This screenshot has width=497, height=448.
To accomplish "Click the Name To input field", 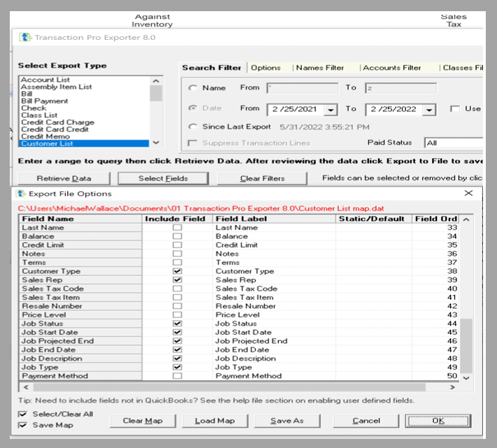I will pos(401,88).
